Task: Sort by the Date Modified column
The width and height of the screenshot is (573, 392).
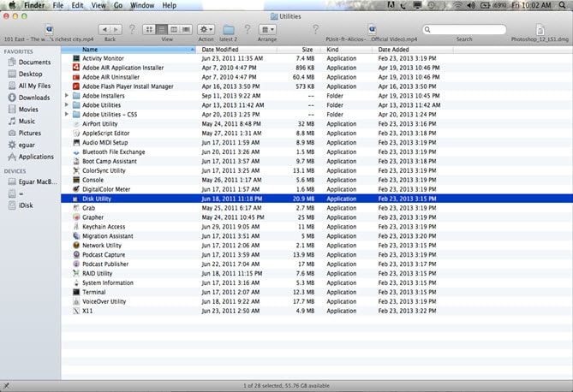Action: point(236,50)
